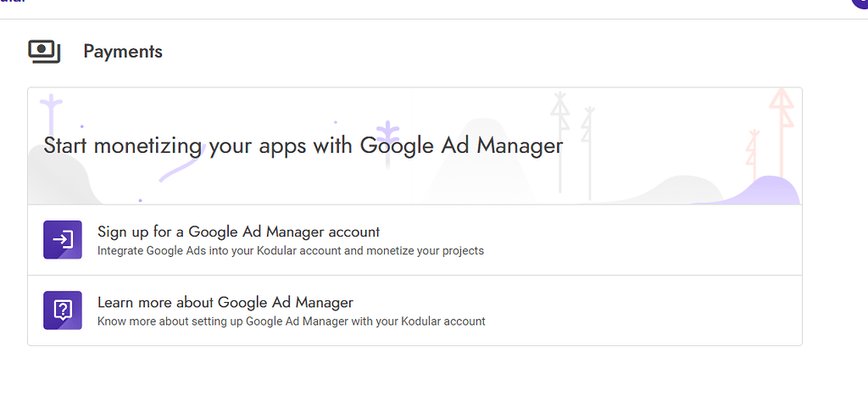Open Sign up for a Google Ad Manager account
Screen dimensions: 868x402
pyautogui.click(x=415, y=240)
